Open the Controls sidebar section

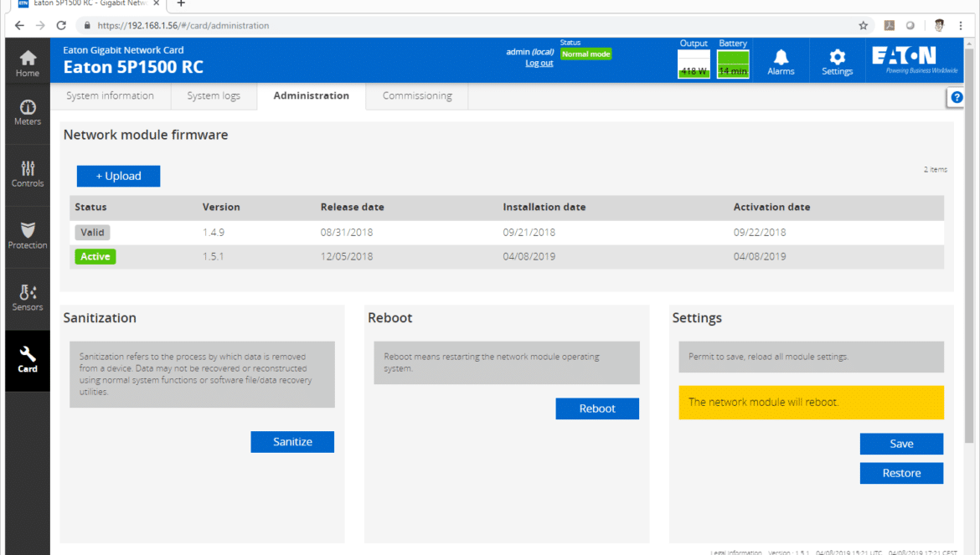[x=28, y=175]
